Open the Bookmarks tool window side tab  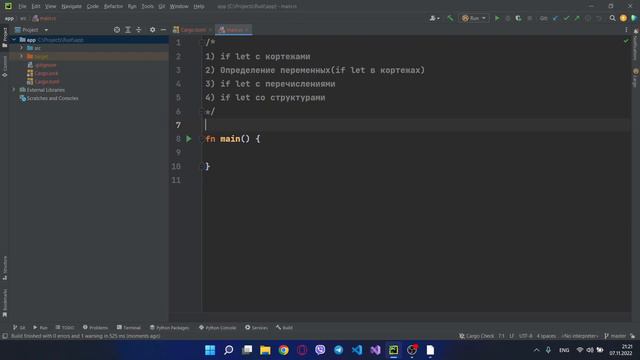[x=4, y=303]
